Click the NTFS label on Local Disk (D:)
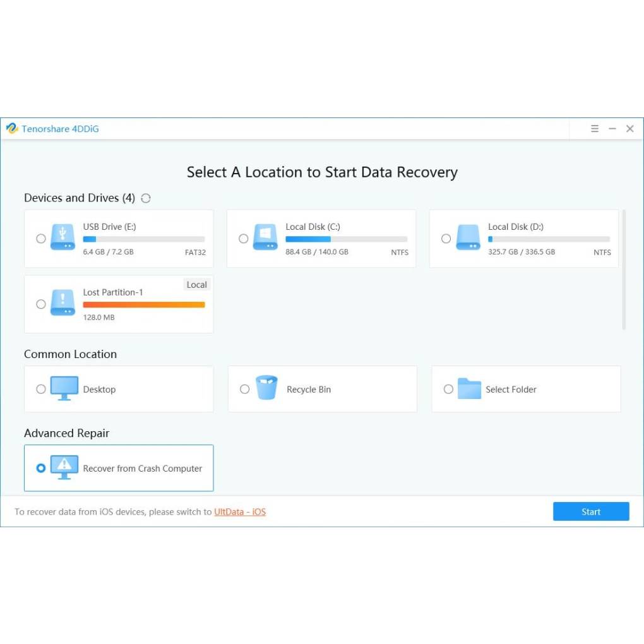 click(x=602, y=252)
